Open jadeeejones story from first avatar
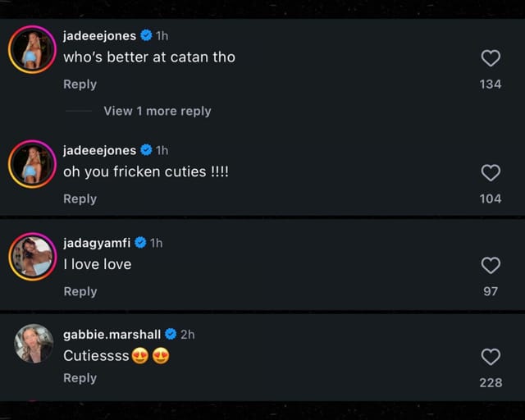The width and height of the screenshot is (525, 420). (x=32, y=49)
